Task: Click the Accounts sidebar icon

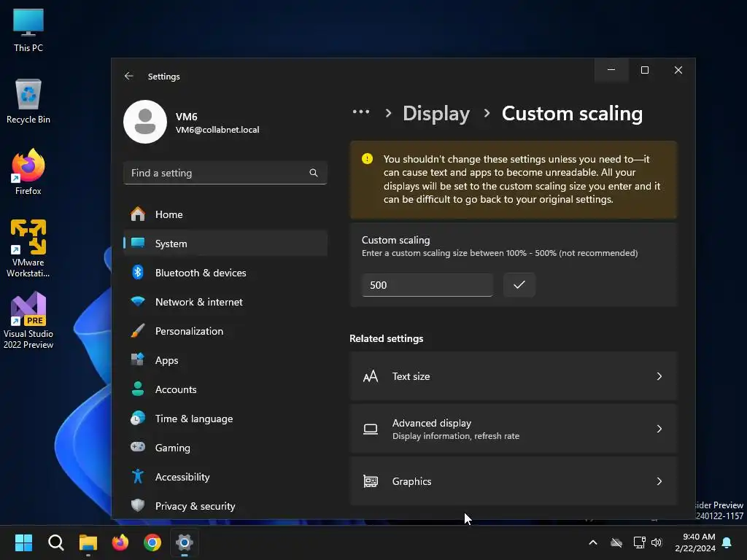Action: [138, 389]
